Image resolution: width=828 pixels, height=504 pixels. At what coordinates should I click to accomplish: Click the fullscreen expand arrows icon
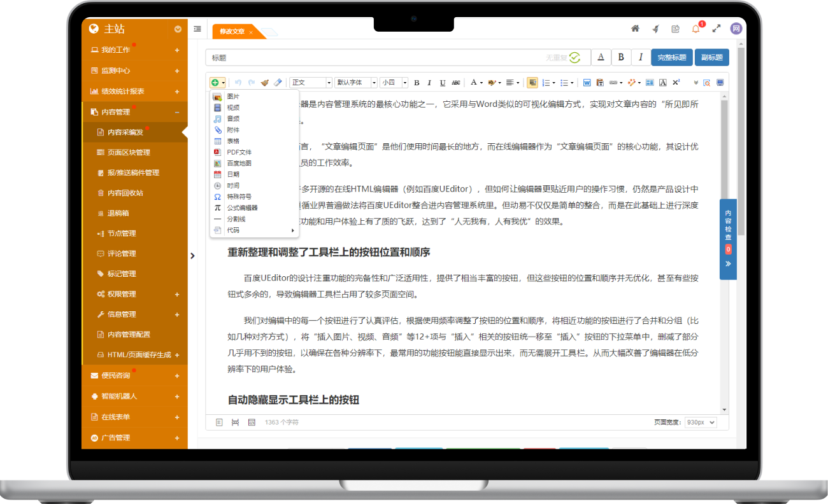(x=717, y=29)
